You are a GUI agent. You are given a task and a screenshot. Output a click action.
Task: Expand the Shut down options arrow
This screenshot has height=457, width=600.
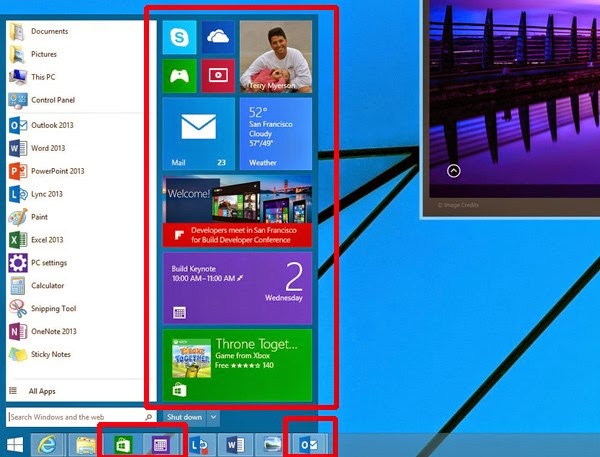click(214, 418)
